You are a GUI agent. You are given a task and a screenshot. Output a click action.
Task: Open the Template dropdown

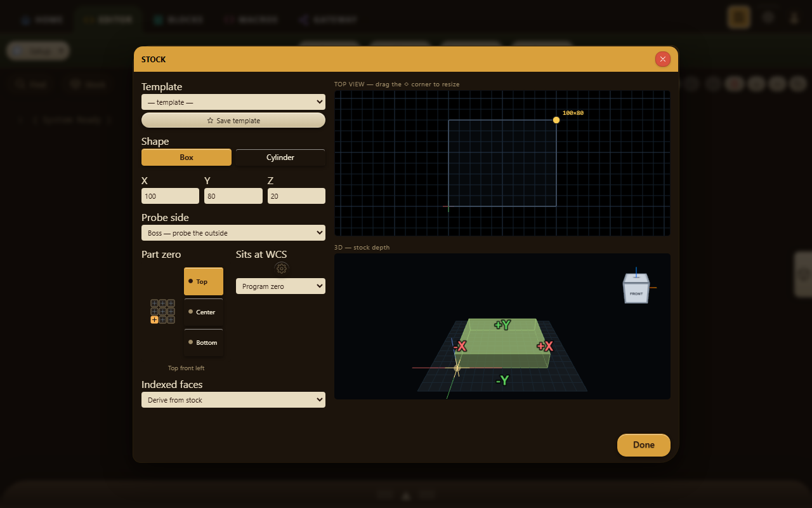[233, 102]
